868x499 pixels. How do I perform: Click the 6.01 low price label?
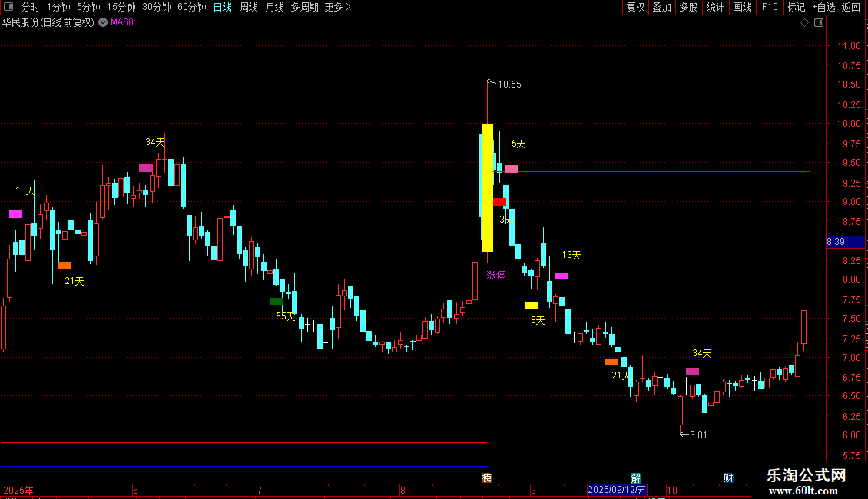[698, 435]
